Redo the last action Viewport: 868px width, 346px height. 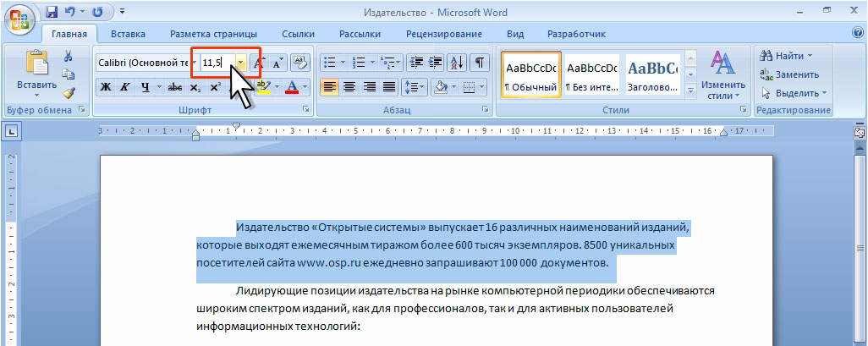coord(98,11)
